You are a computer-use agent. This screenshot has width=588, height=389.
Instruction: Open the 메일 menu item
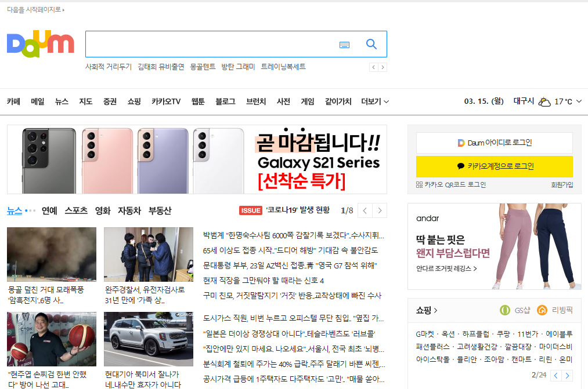(x=38, y=101)
